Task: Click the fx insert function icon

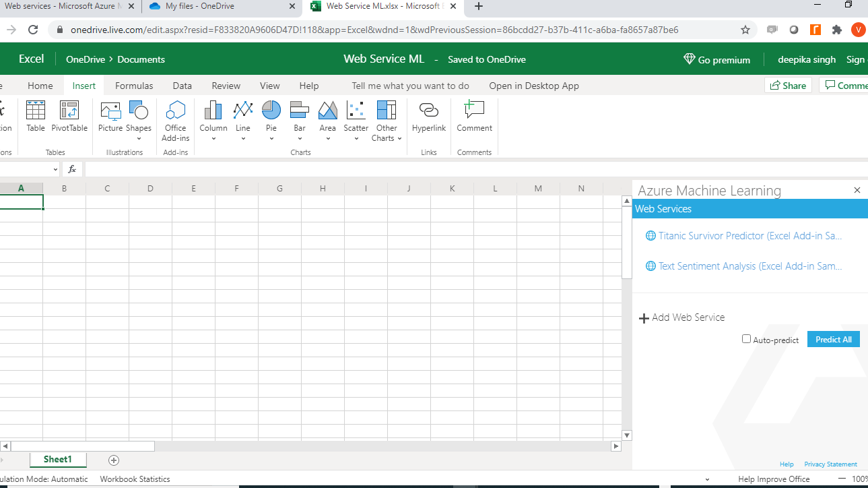Action: coord(72,169)
